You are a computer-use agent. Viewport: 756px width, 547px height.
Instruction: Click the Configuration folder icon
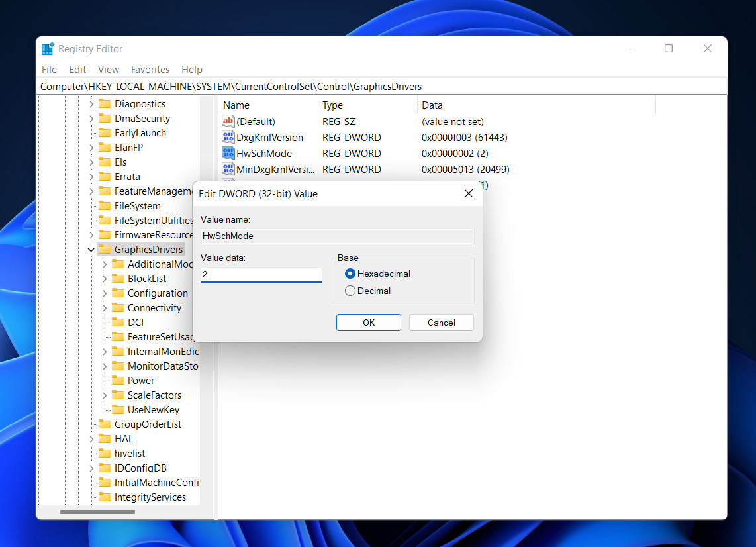tap(118, 293)
